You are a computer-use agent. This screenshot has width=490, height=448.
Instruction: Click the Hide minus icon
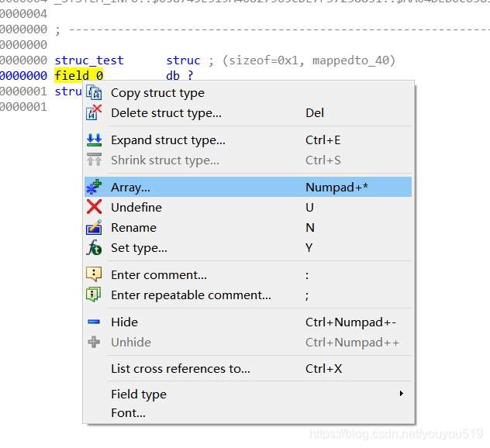(94, 322)
